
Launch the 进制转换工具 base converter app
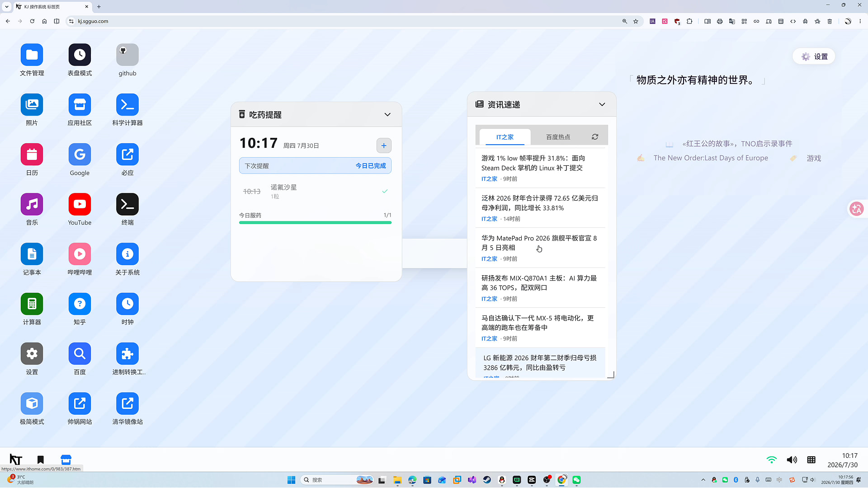pos(127,353)
